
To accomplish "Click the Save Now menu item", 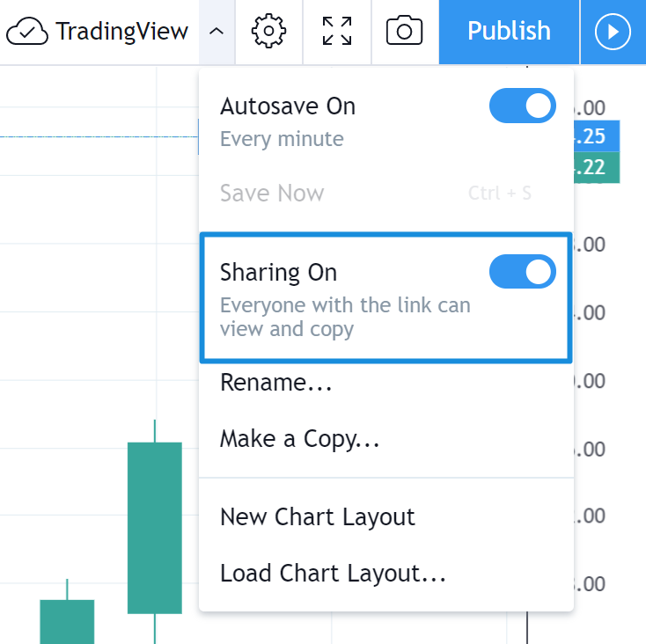I will coord(272,194).
